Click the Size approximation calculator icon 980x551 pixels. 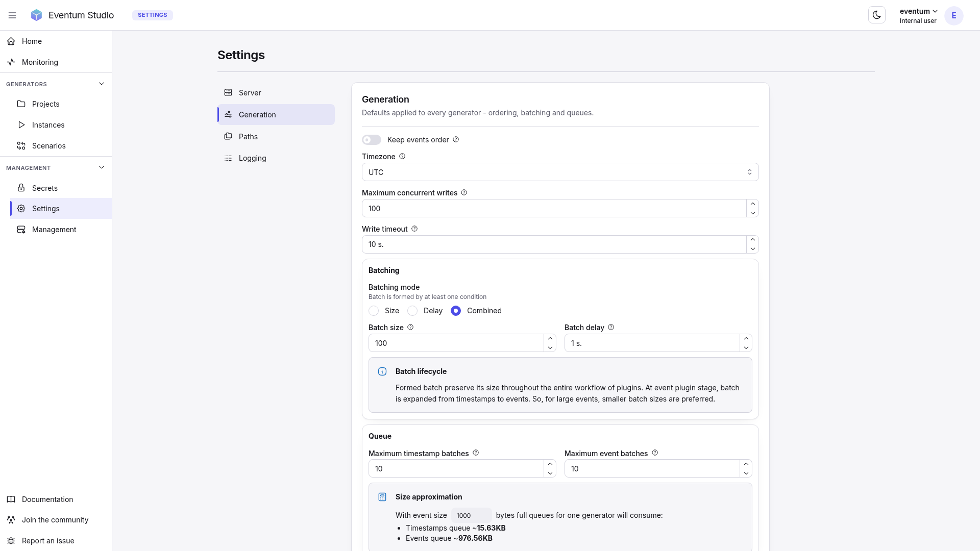[382, 497]
